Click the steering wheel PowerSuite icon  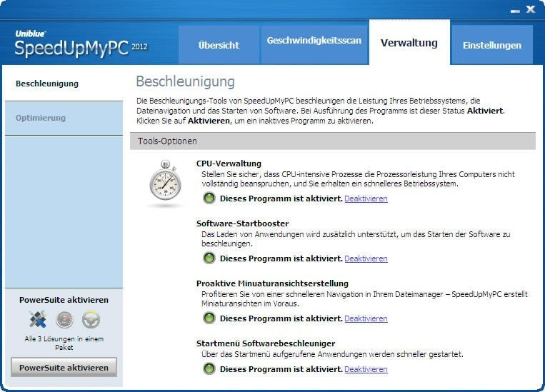(91, 319)
